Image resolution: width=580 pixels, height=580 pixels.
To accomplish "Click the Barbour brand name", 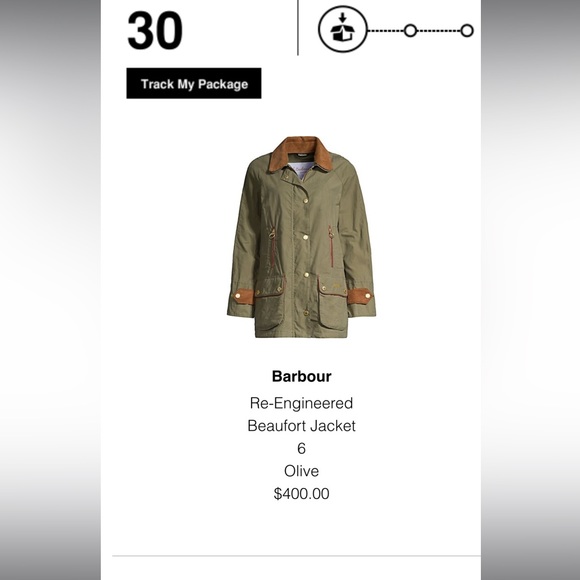I will pyautogui.click(x=301, y=377).
